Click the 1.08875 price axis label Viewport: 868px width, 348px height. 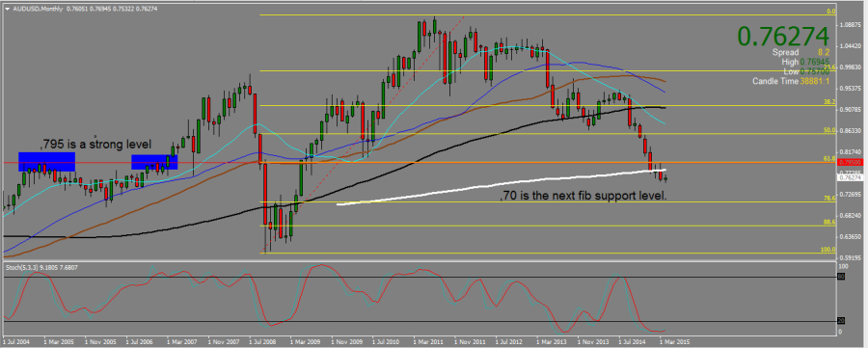click(851, 25)
